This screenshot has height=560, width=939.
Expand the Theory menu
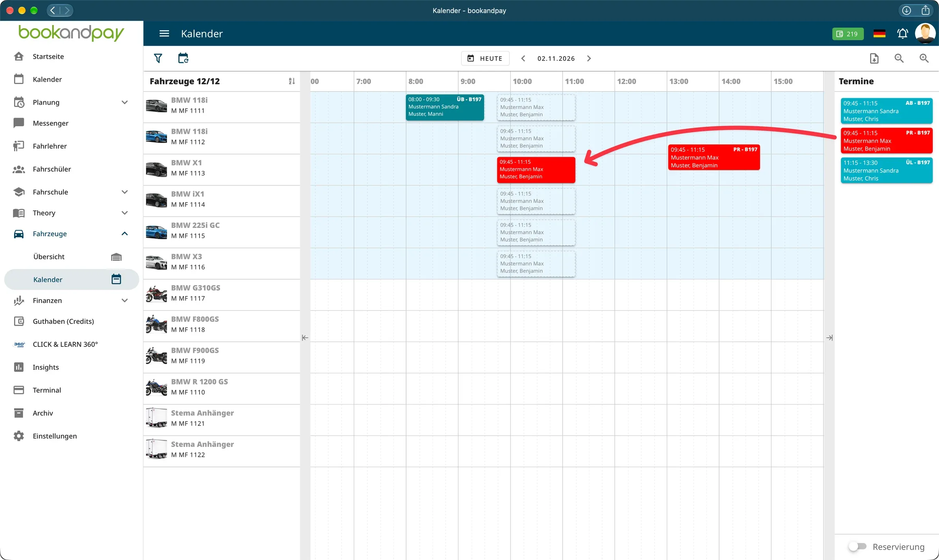(124, 213)
